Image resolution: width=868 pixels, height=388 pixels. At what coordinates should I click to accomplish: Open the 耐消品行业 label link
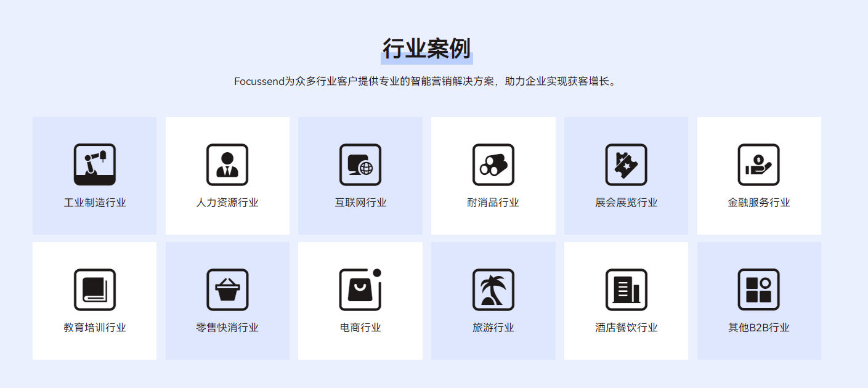[493, 203]
